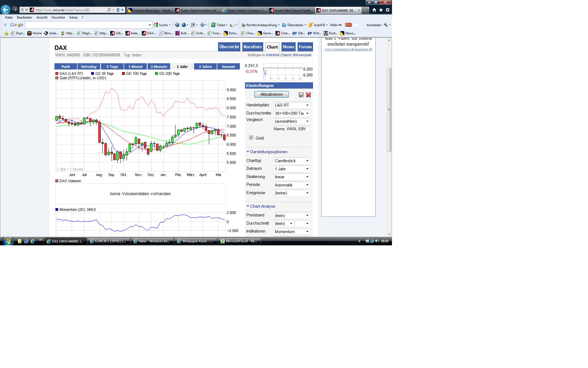Select the 3 Monate chart period tab
The height and width of the screenshot is (368, 588).
coord(159,67)
